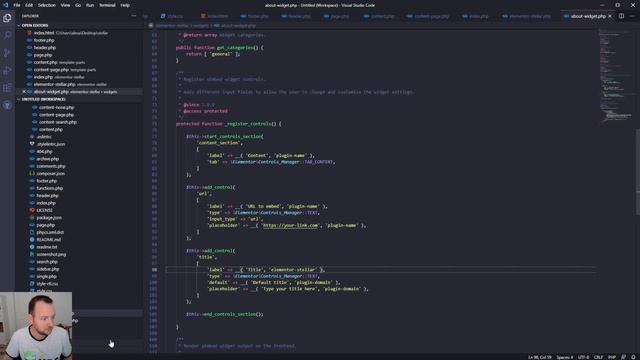Open the Edit menu

tap(29, 5)
